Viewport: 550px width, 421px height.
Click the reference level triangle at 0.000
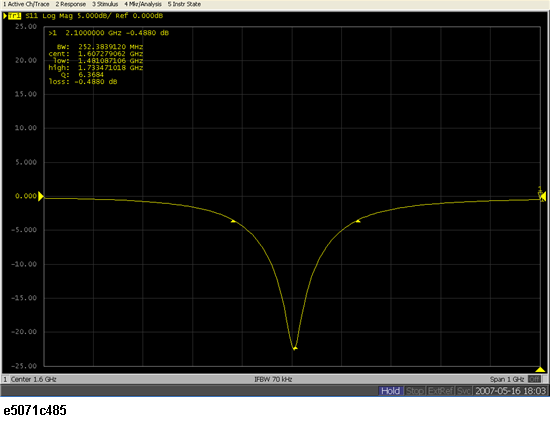click(x=41, y=196)
